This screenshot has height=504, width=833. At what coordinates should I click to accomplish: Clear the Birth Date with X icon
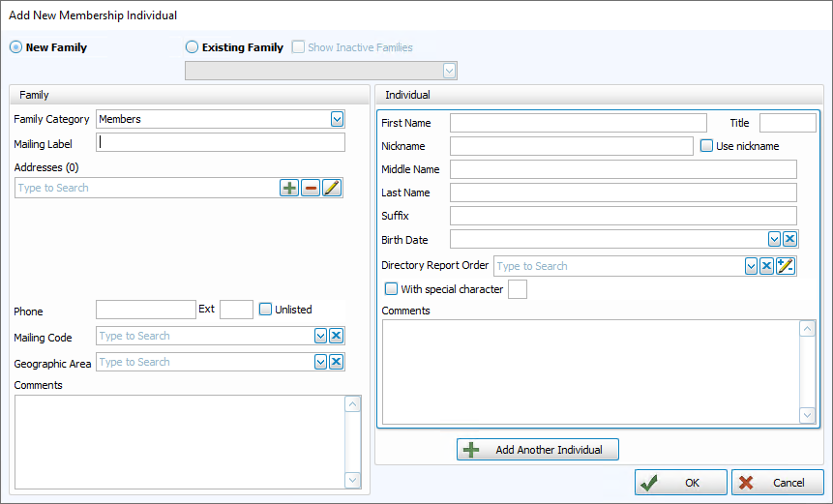pyautogui.click(x=789, y=239)
